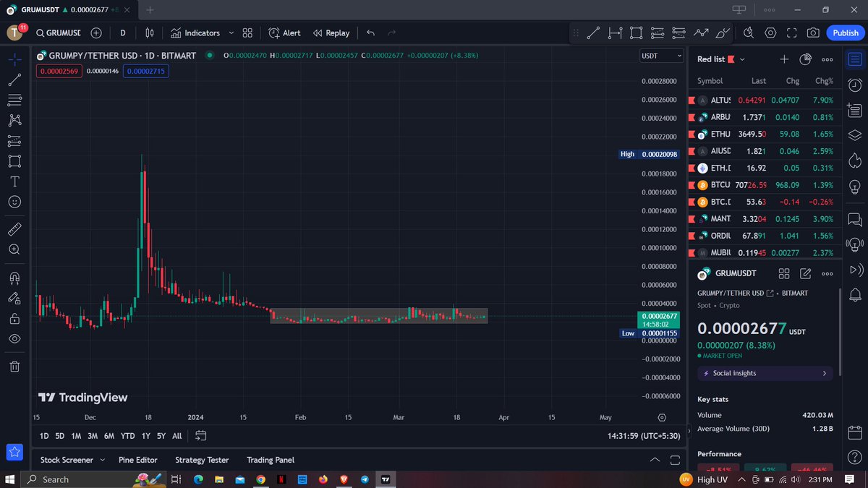This screenshot has width=868, height=488.
Task: Open notifications bell in right sidebar
Action: pyautogui.click(x=855, y=294)
